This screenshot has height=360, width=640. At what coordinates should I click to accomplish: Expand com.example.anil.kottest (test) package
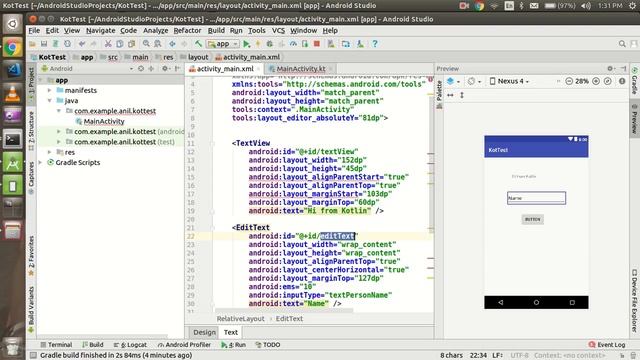(x=59, y=142)
